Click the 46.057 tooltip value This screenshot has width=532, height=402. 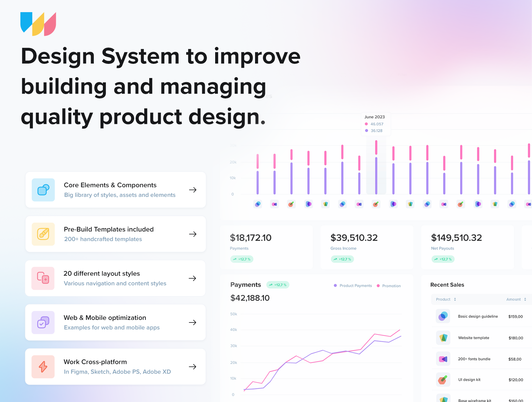[x=377, y=124]
